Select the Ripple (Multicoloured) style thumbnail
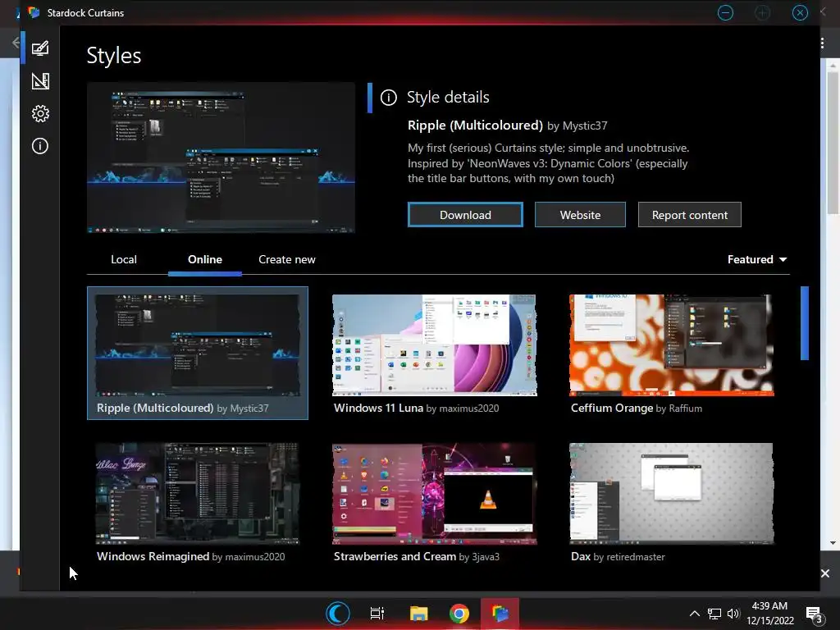Screen dimensions: 840x630 [197, 345]
